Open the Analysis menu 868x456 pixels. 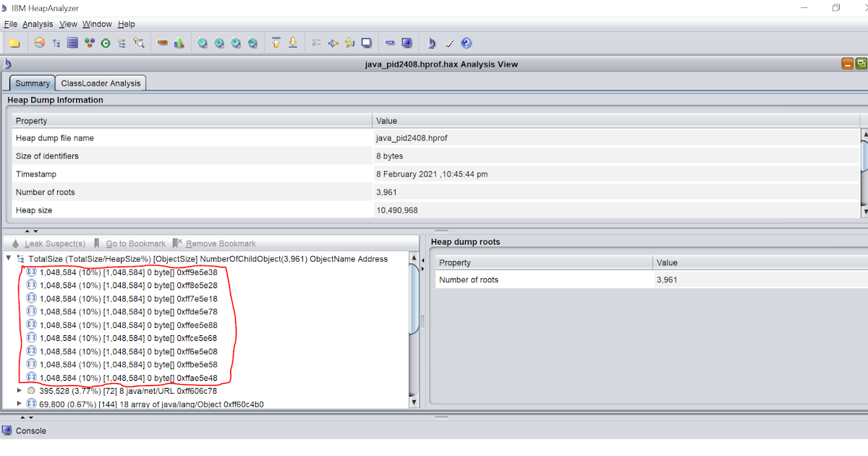coord(38,24)
